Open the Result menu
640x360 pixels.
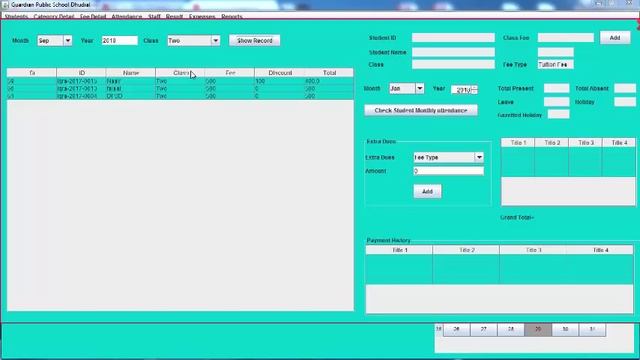(x=174, y=17)
